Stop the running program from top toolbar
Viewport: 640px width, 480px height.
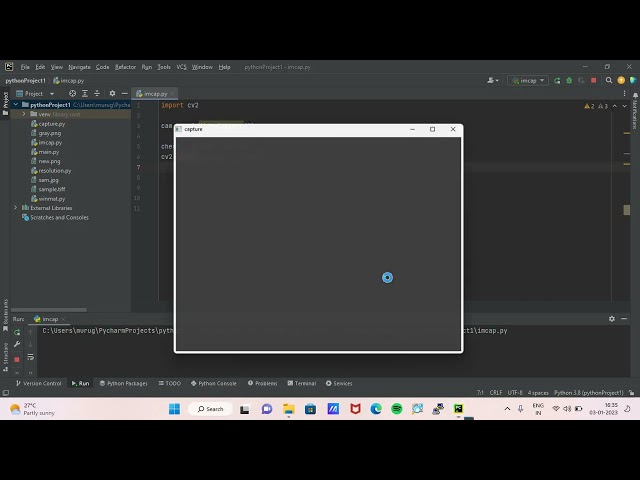[593, 80]
